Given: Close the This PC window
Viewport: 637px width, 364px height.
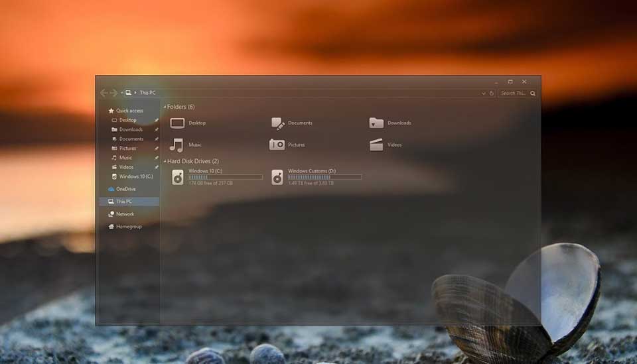Looking at the screenshot, I should [524, 82].
